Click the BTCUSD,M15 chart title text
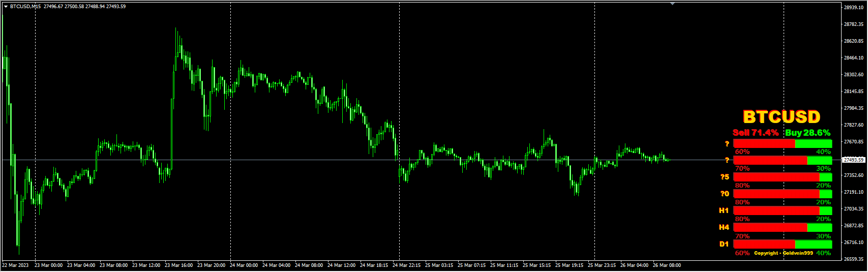The image size is (868, 272). [25, 7]
